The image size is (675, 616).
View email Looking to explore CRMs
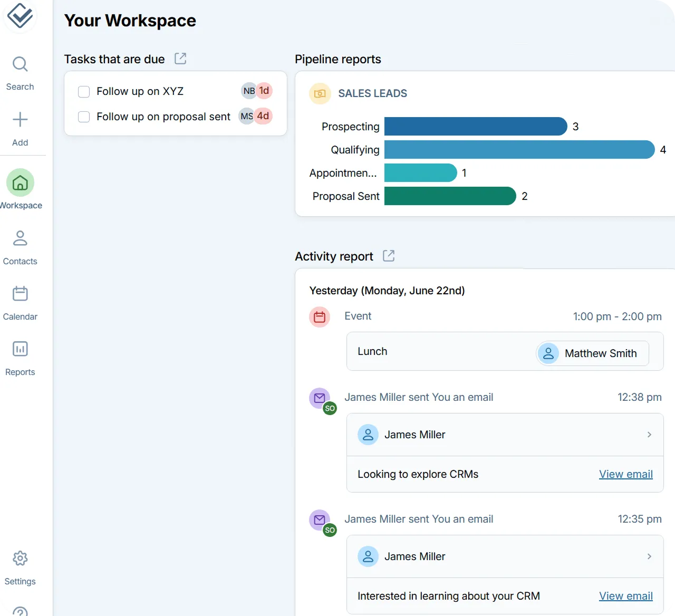coord(625,474)
